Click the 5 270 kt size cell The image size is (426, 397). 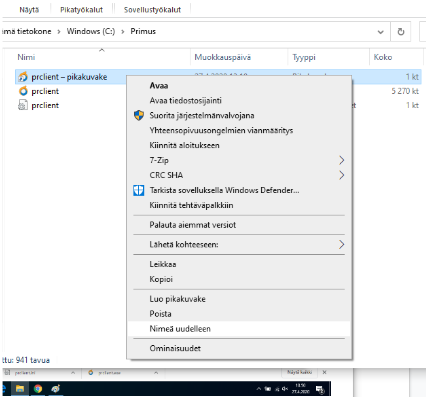(x=405, y=91)
